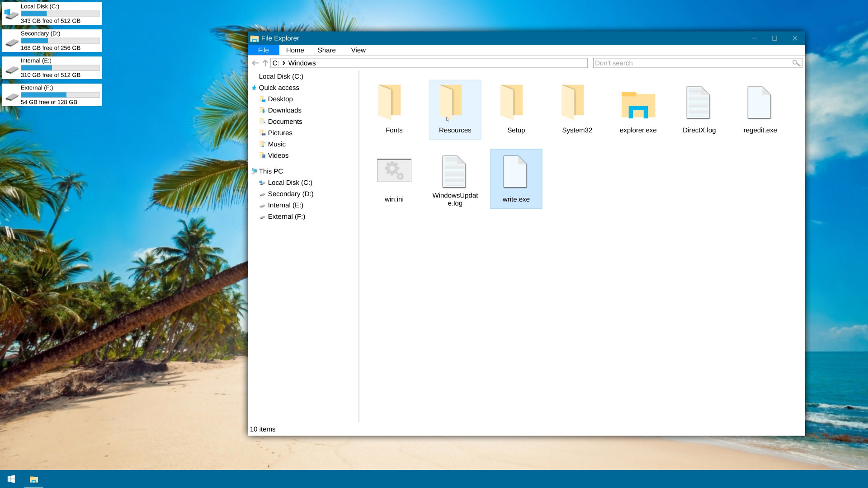Click the Local Disk (C:) desktop drive widget
This screenshot has height=488, width=868.
(52, 14)
